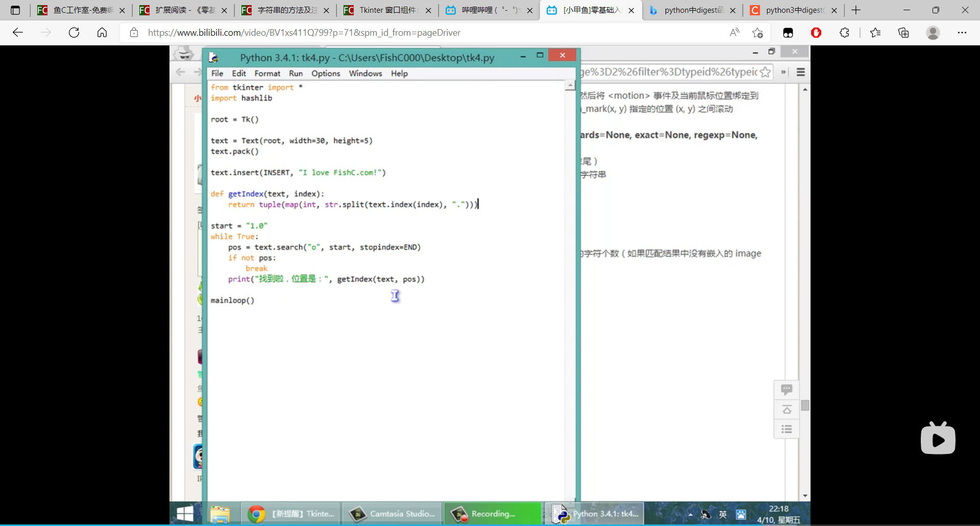This screenshot has width=980, height=526.
Task: Click the Chrome page scrollbar thumb
Action: (x=805, y=405)
